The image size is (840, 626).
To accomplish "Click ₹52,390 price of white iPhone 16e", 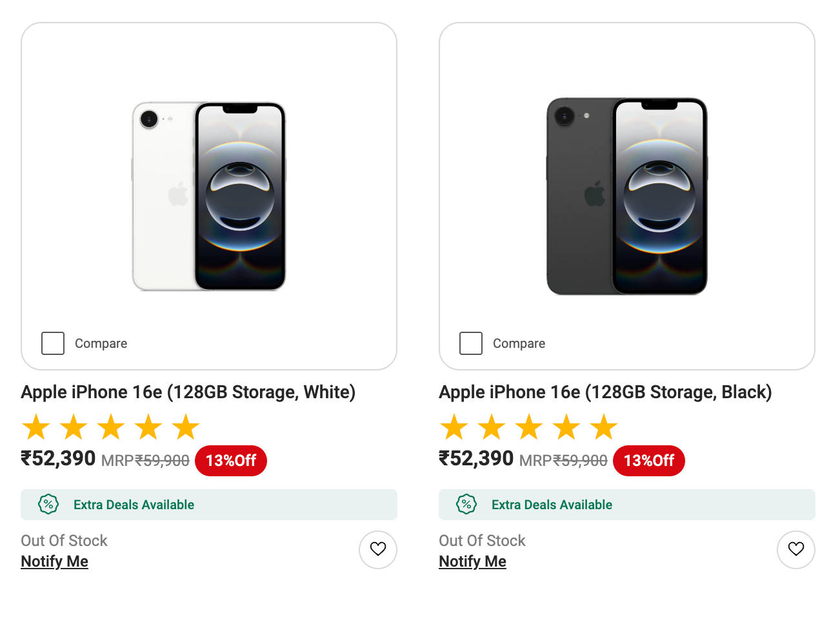I will [59, 459].
